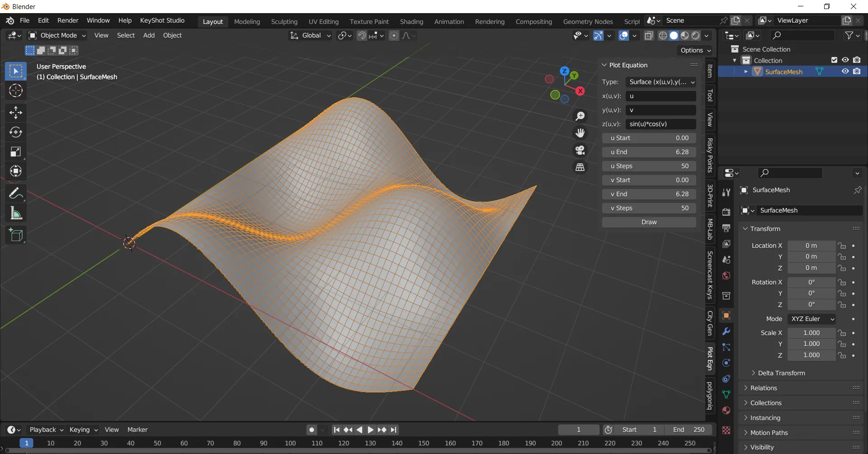Toggle Collection exclude checkbox in outliner

tap(834, 60)
